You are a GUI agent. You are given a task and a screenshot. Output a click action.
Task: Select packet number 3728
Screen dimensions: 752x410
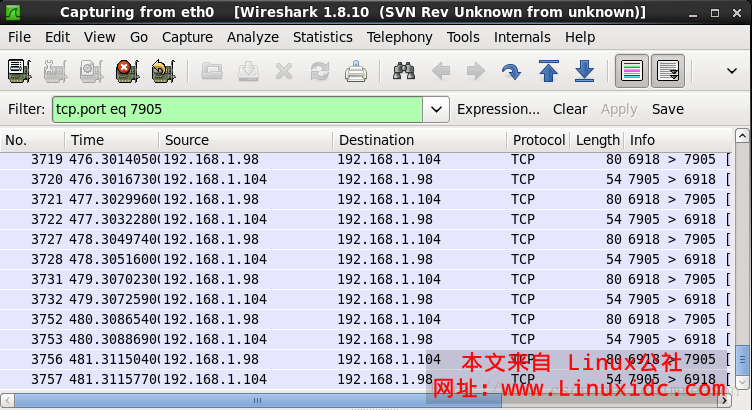pos(367,259)
